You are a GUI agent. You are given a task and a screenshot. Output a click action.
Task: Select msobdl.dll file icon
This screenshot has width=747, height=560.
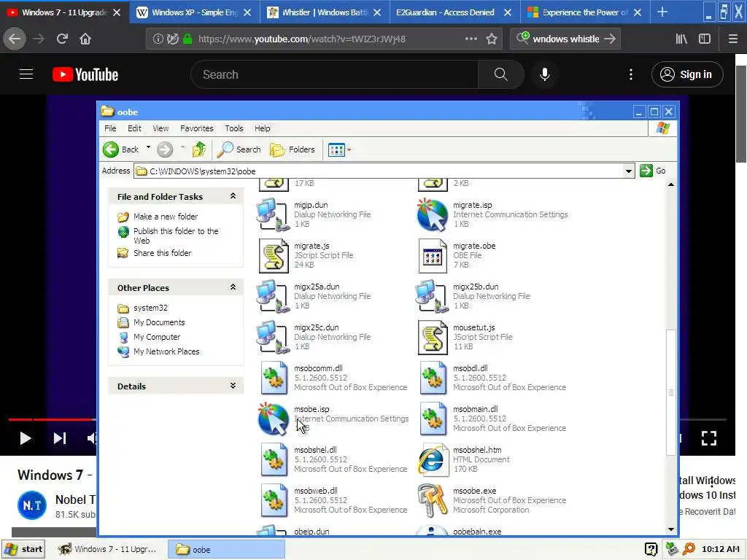(x=433, y=378)
